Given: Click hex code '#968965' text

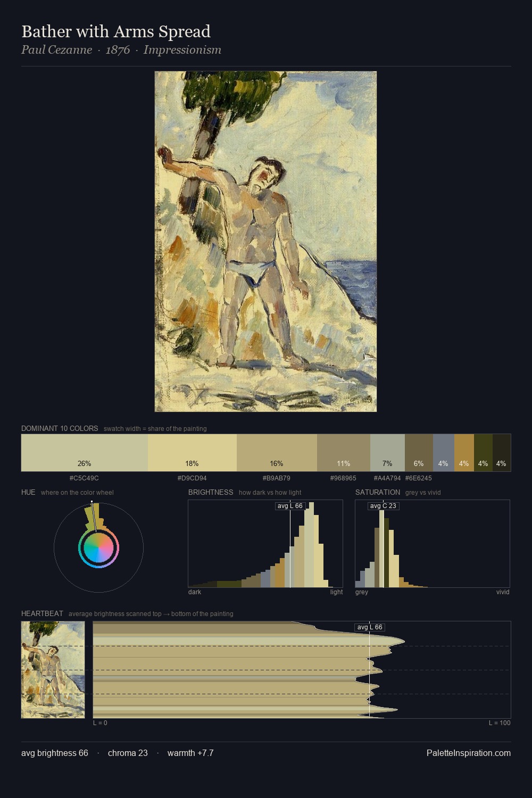Looking at the screenshot, I should click(x=343, y=478).
